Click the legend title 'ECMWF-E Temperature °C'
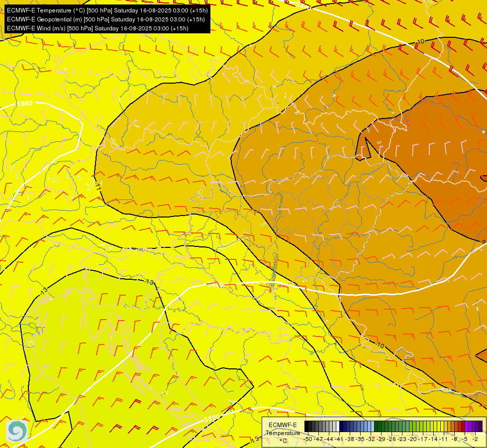The image size is (487, 448). [x=283, y=433]
